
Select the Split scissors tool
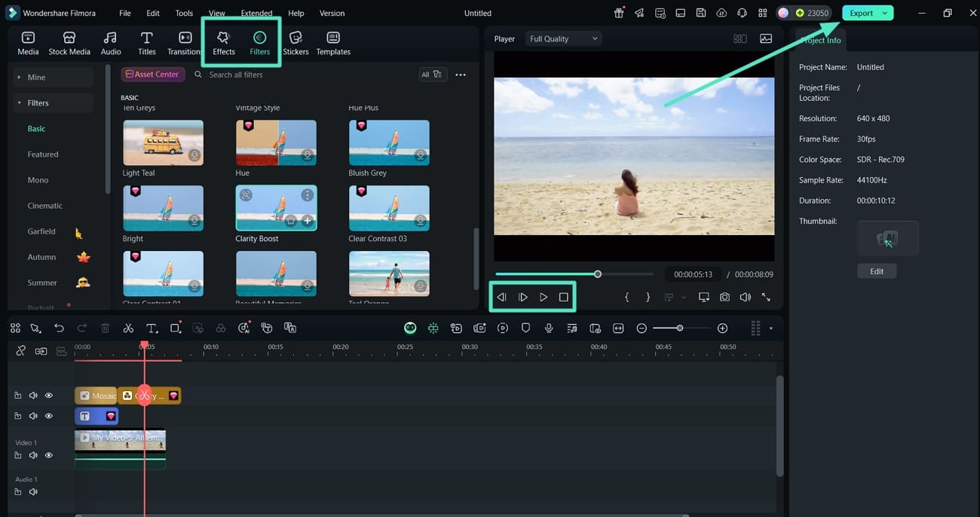point(128,328)
